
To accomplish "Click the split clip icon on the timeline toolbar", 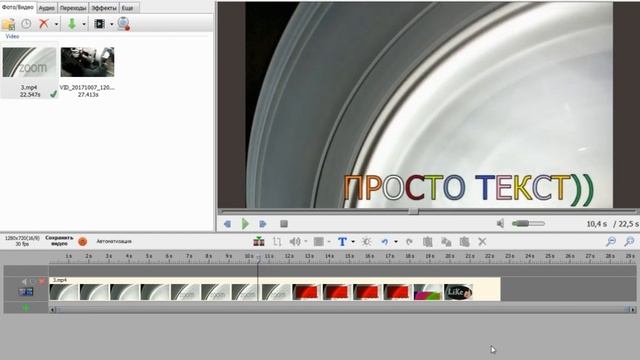I will click(x=259, y=242).
